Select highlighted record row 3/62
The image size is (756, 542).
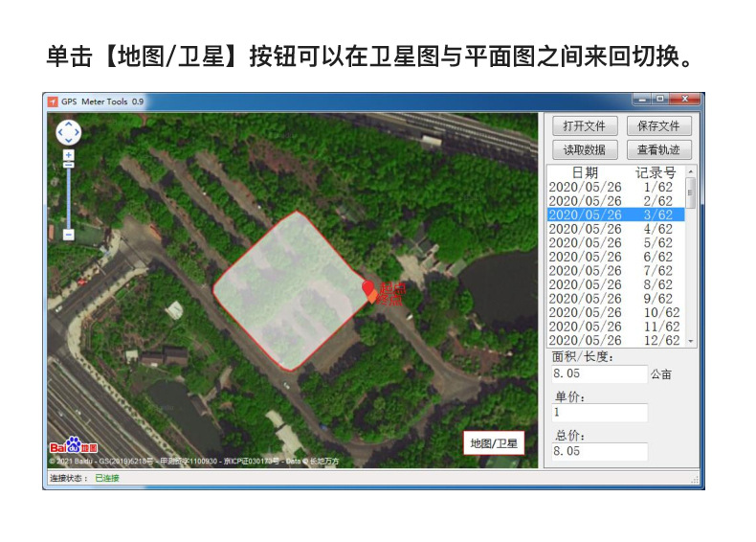pos(615,215)
